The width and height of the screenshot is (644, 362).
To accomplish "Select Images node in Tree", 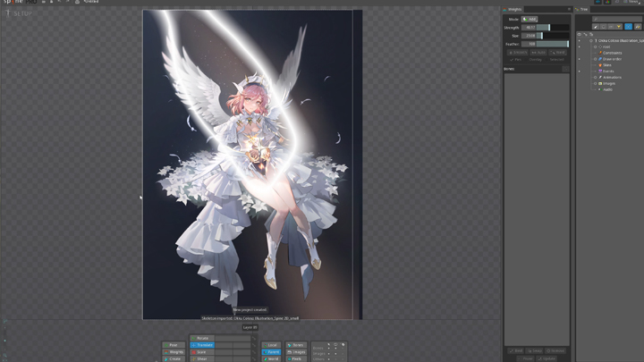I will 607,84.
